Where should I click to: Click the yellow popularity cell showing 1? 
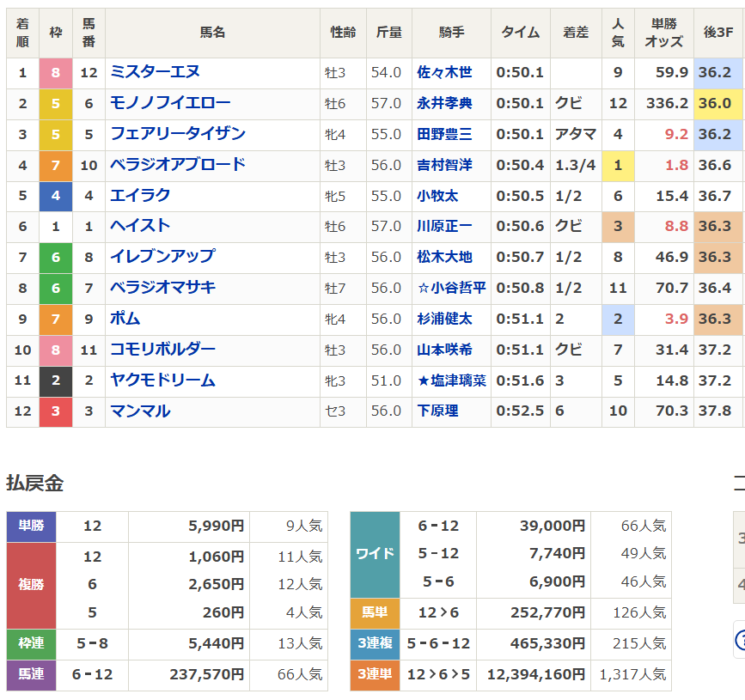click(618, 165)
